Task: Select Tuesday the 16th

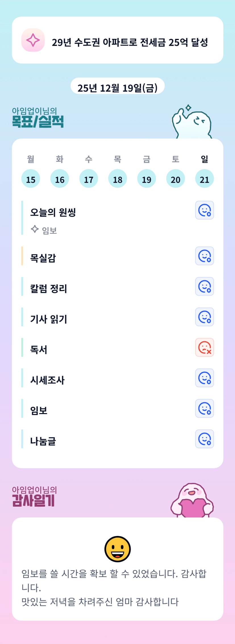Action: coord(60,179)
